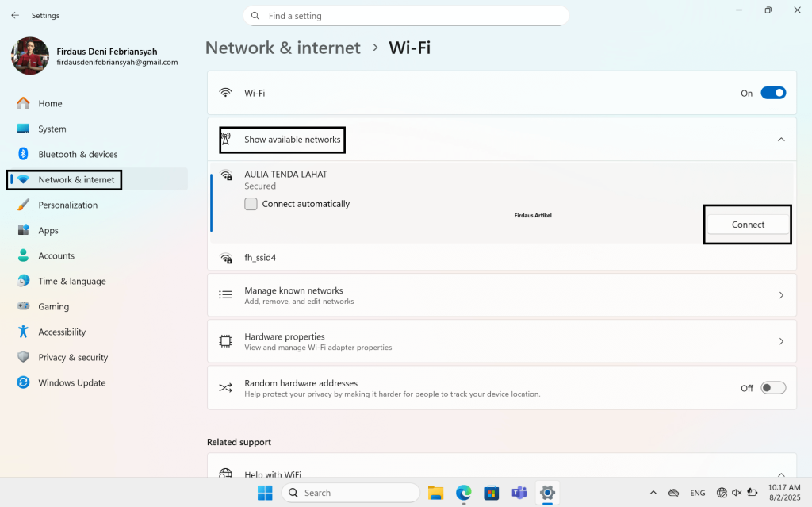Open Microsoft Teams from the taskbar
Screen dimensions: 812x507
tap(519, 493)
